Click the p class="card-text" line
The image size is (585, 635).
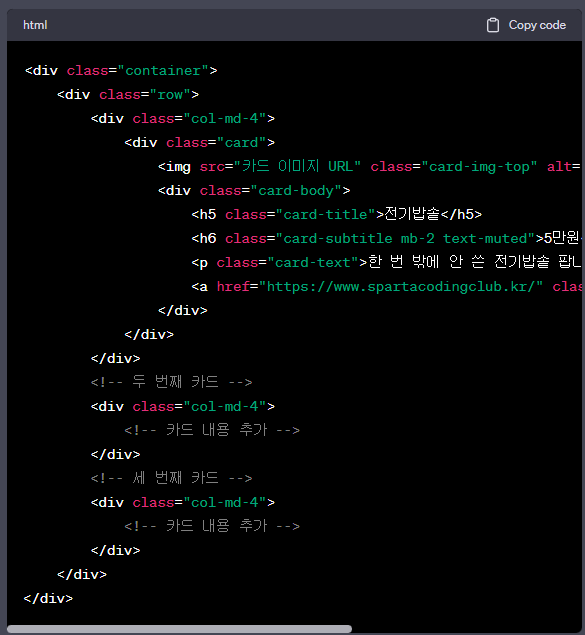click(387, 262)
